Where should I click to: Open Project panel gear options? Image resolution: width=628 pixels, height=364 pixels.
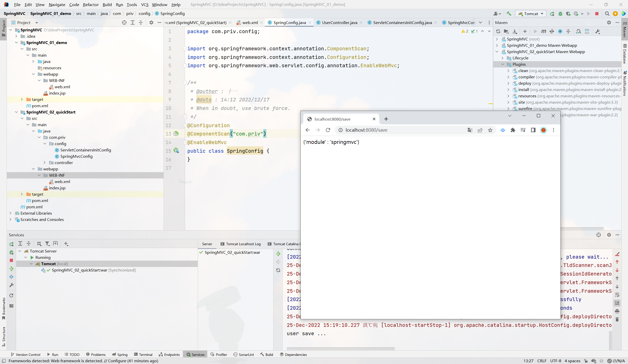(151, 22)
